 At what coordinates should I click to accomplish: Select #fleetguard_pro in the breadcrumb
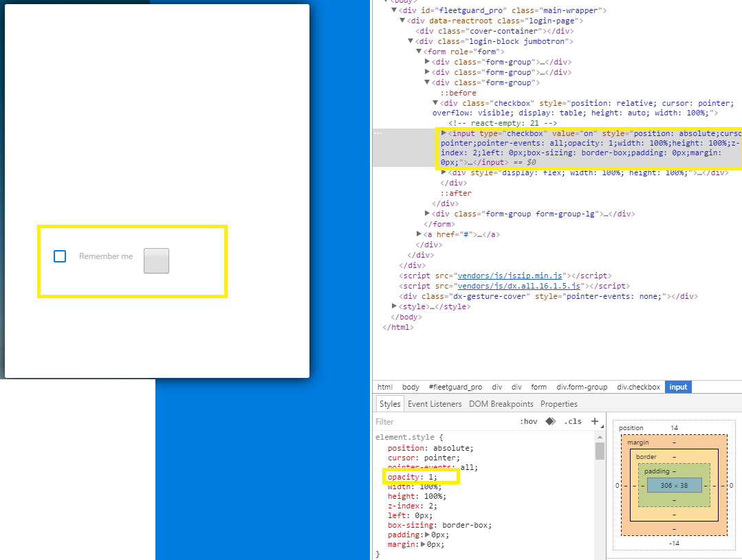[455, 387]
